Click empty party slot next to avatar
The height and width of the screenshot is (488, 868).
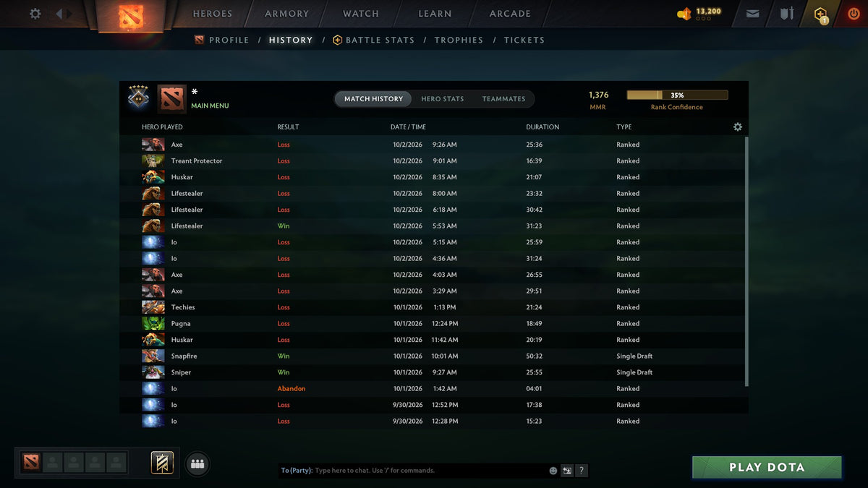(x=52, y=462)
